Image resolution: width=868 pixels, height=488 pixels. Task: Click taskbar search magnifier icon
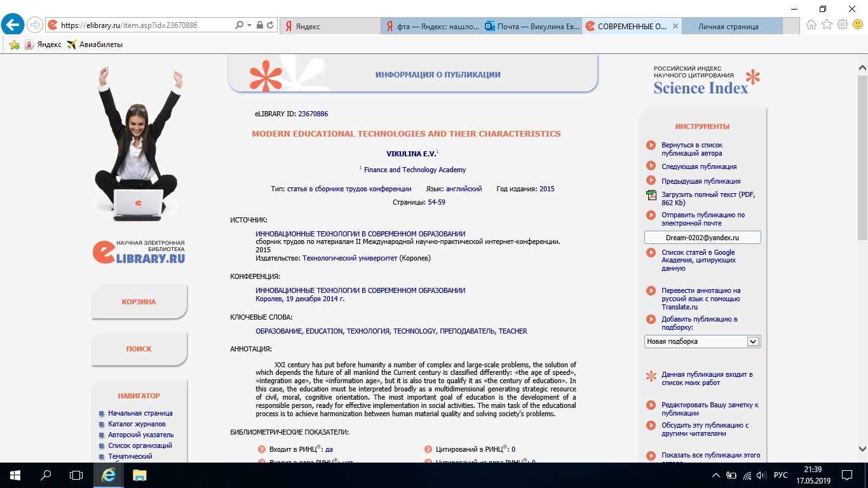pyautogui.click(x=46, y=475)
